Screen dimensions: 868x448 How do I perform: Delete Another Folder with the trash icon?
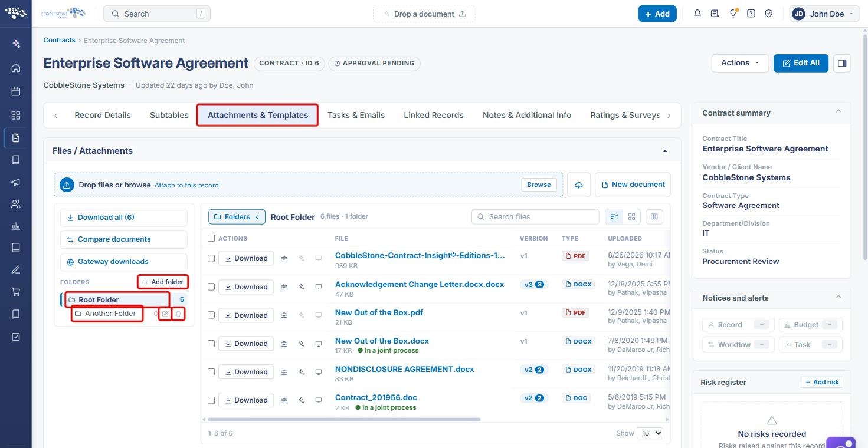pyautogui.click(x=179, y=314)
